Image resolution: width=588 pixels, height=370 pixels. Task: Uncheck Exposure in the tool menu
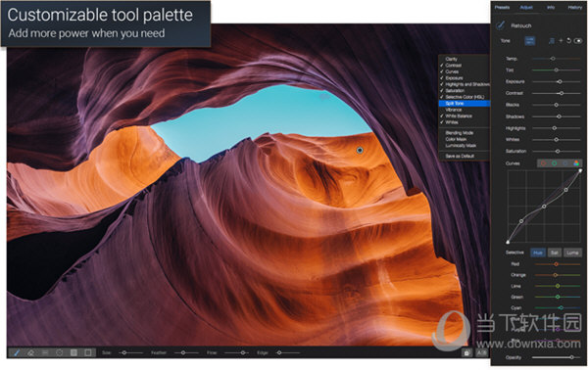tap(465, 78)
